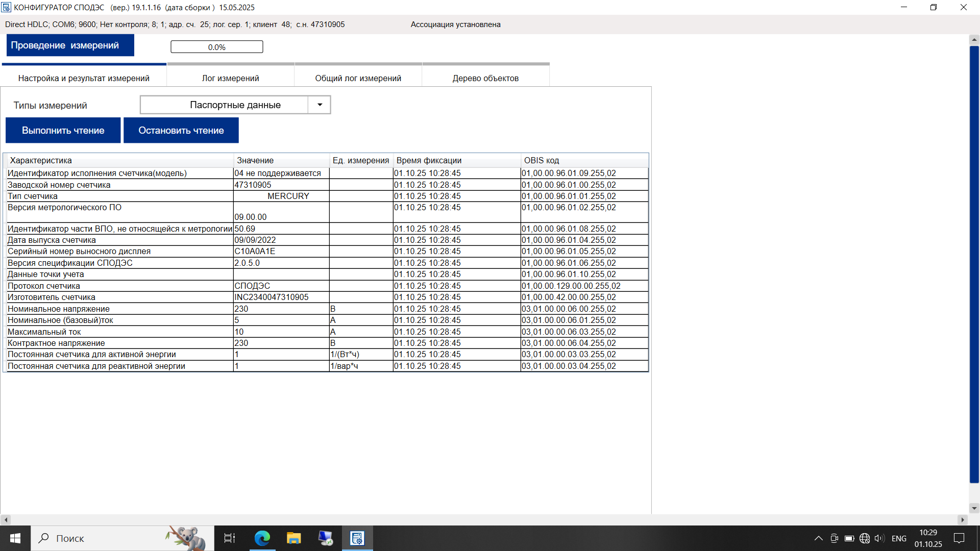980x551 pixels.
Task: Click the Windows Start button
Action: (15, 538)
